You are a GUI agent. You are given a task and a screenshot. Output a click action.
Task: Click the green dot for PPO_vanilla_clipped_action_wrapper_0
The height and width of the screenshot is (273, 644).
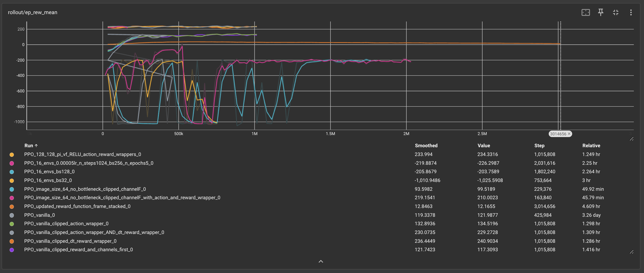[x=12, y=224]
